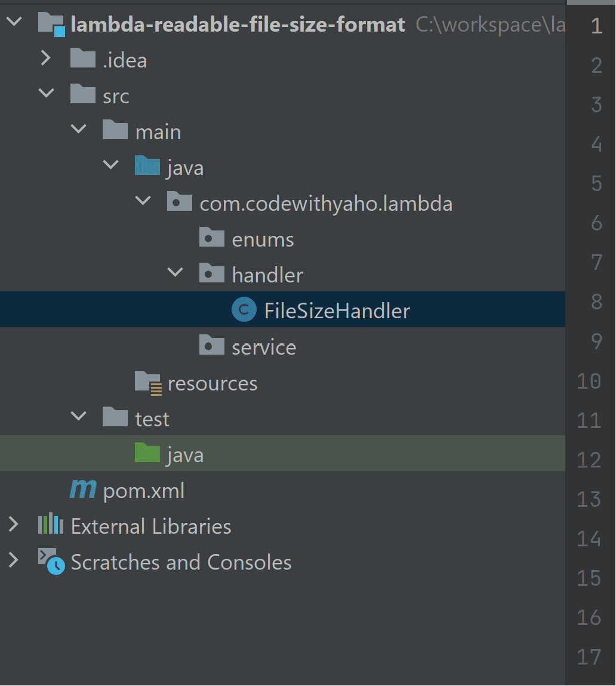Collapse the main folder

79,131
